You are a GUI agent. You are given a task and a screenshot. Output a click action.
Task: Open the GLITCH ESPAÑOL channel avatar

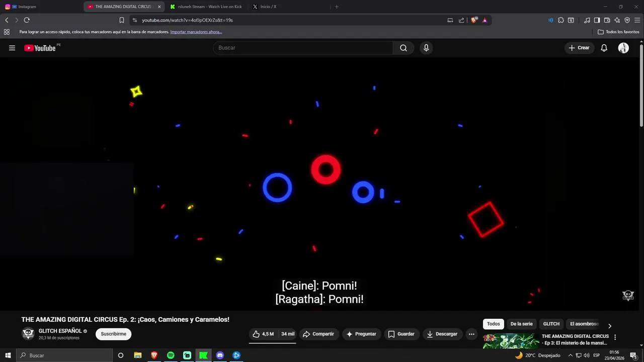(28, 333)
